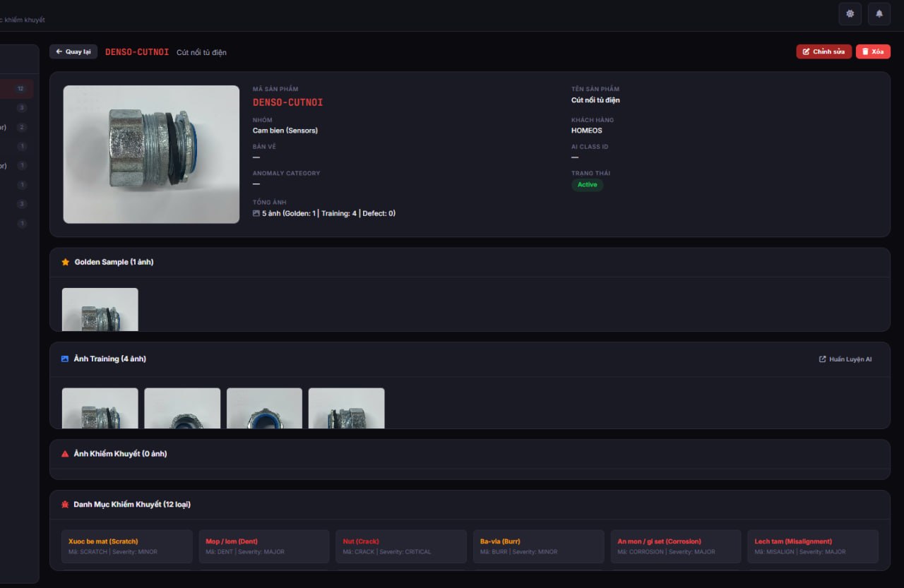
Task: Open the fourth Ảnh Training thumbnail
Action: pyautogui.click(x=347, y=408)
